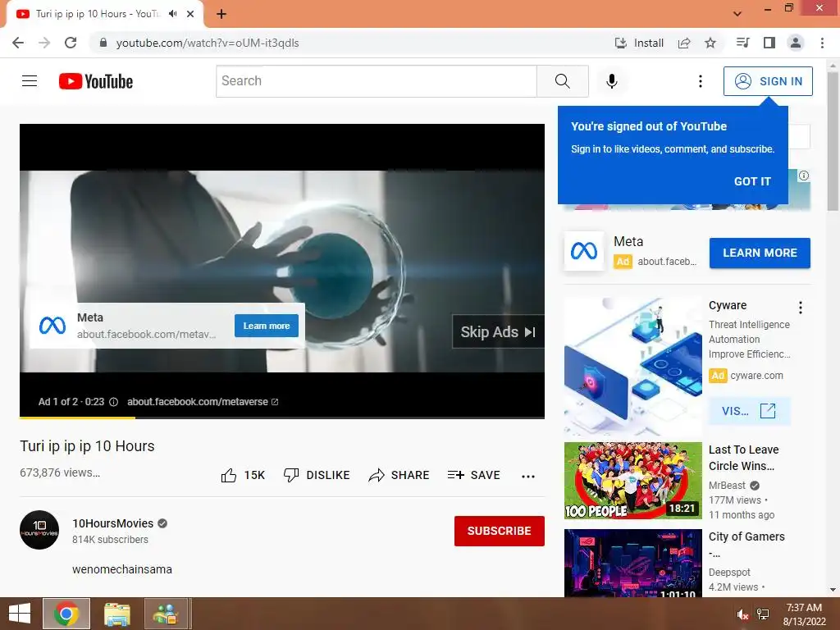
Task: Open the 10HoursMovies channel avatar
Action: click(x=39, y=530)
